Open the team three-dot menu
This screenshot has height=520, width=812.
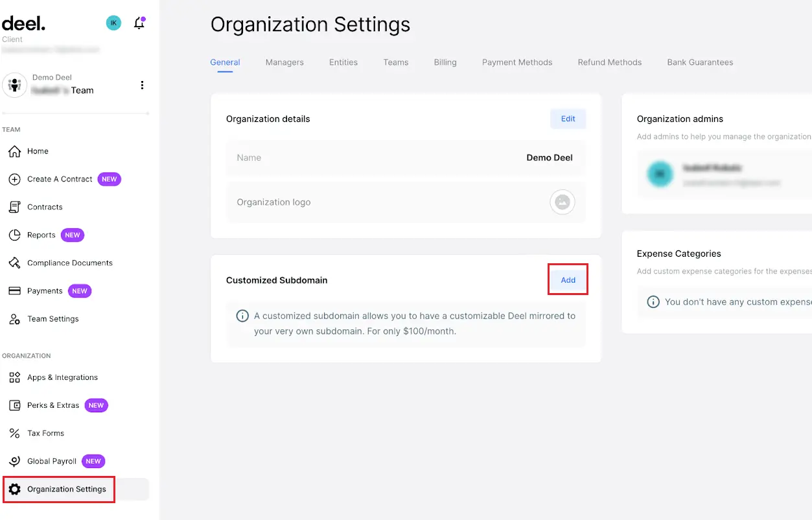pos(142,85)
